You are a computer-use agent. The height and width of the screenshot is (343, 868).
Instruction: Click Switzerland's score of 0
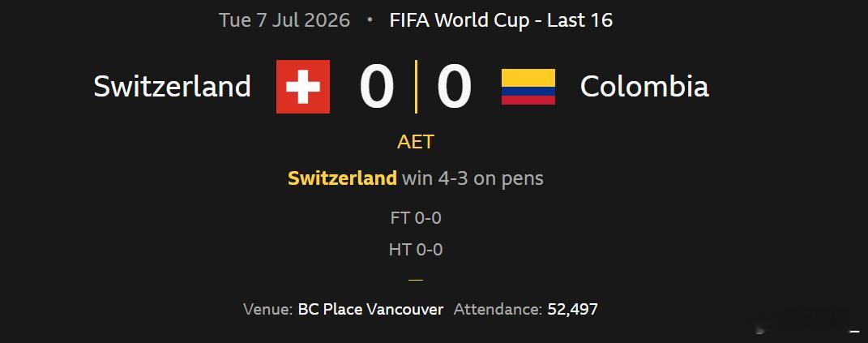click(x=376, y=87)
